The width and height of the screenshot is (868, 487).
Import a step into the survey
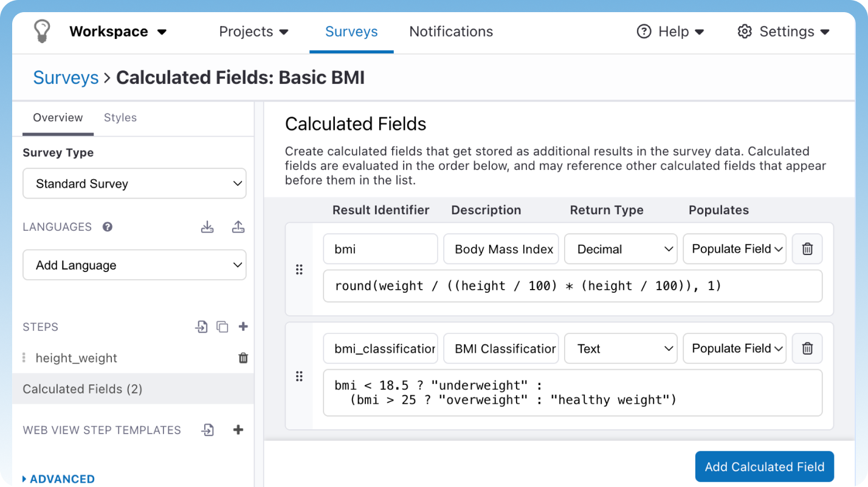[201, 327]
